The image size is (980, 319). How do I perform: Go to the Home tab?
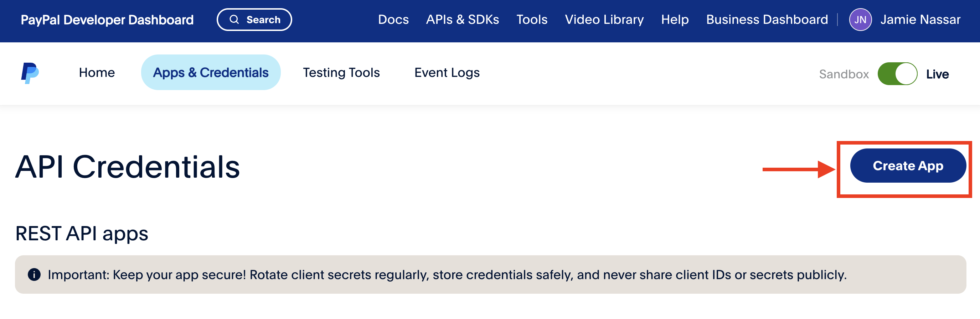pyautogui.click(x=97, y=73)
